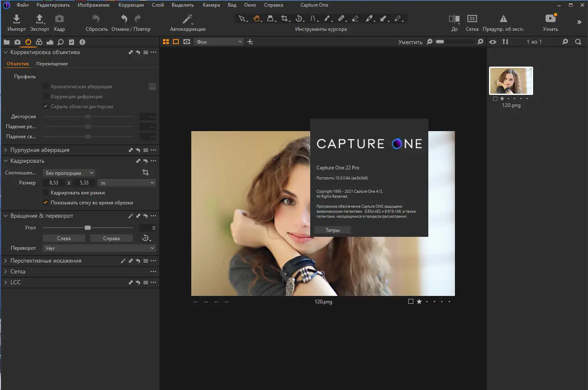Screen dimensions: 588x390
Task: Open the Lens tool tab
Action: point(28,42)
